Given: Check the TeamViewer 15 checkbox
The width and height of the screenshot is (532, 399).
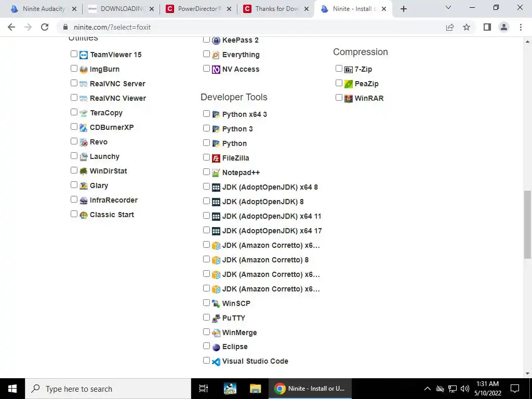Looking at the screenshot, I should (74, 54).
